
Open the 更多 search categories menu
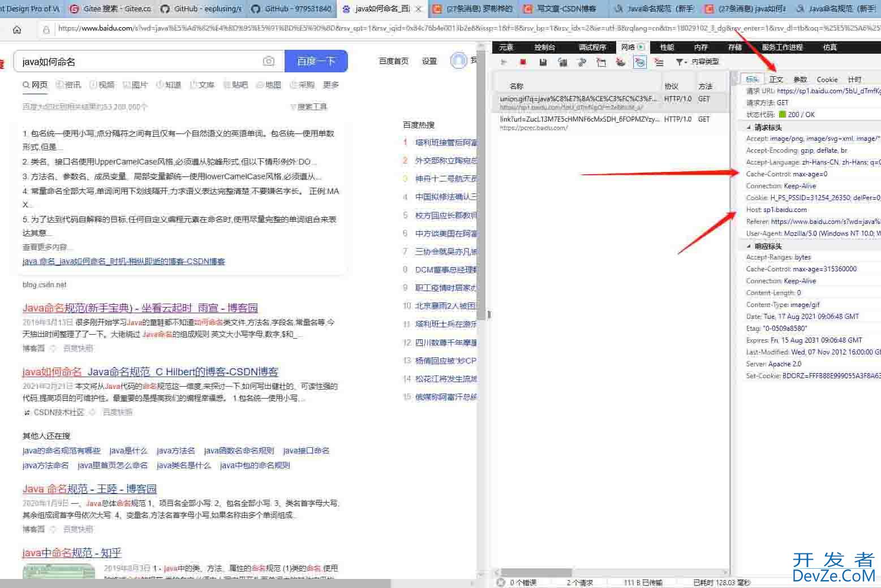pyautogui.click(x=331, y=85)
